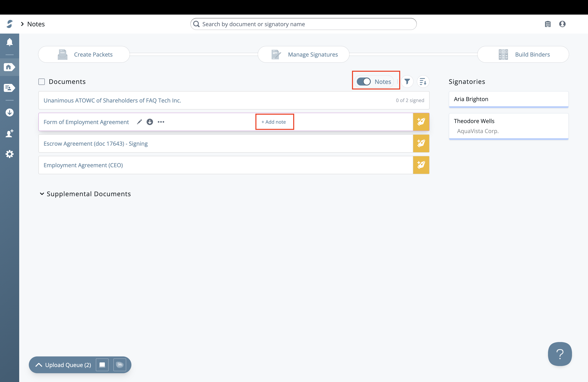
Task: Click the filter funnel icon
Action: point(407,82)
